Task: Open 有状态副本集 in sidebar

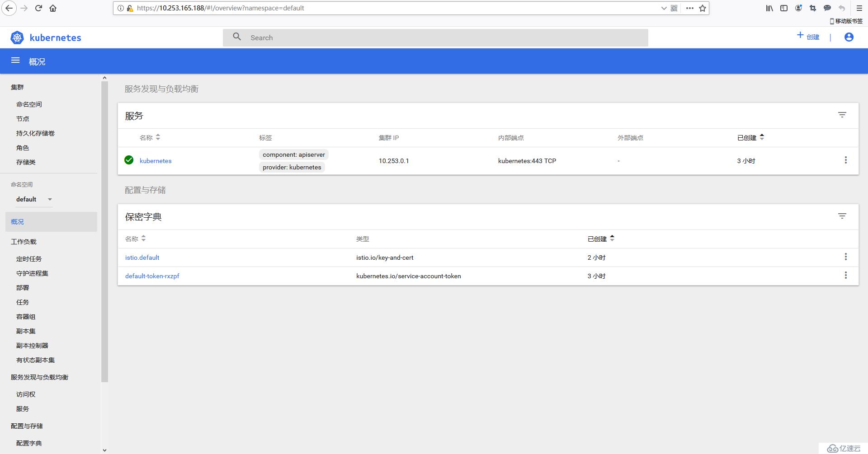Action: [35, 360]
